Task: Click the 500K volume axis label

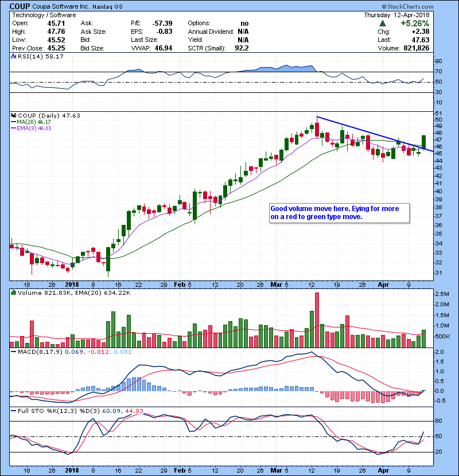Action: pyautogui.click(x=442, y=337)
